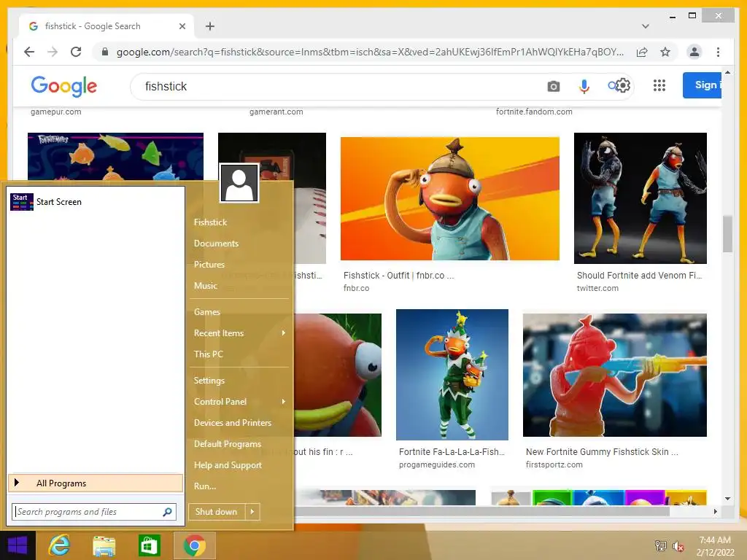Reload the page with refresh icon
Screen dimensions: 747x560
76,52
